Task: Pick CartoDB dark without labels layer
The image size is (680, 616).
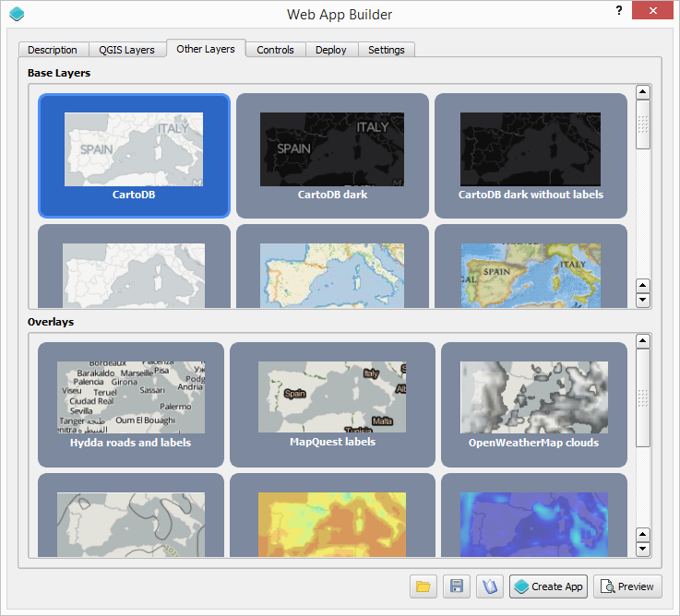Action: [x=531, y=155]
